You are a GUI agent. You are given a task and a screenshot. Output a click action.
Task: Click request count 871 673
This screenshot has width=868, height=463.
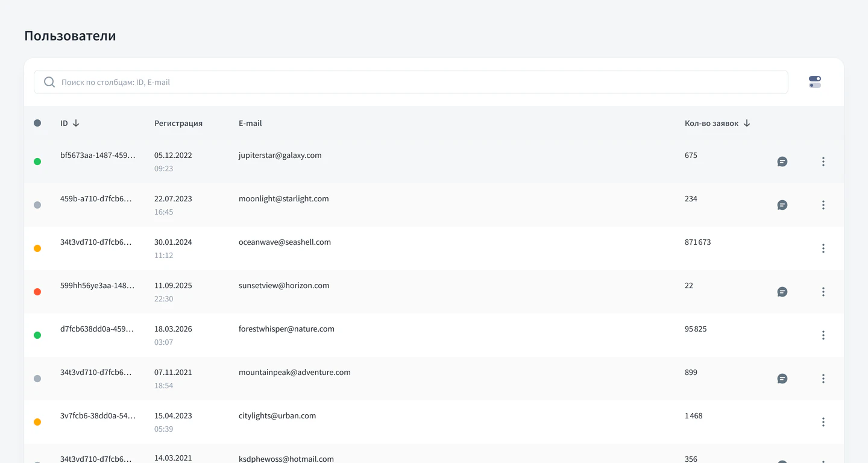point(698,242)
